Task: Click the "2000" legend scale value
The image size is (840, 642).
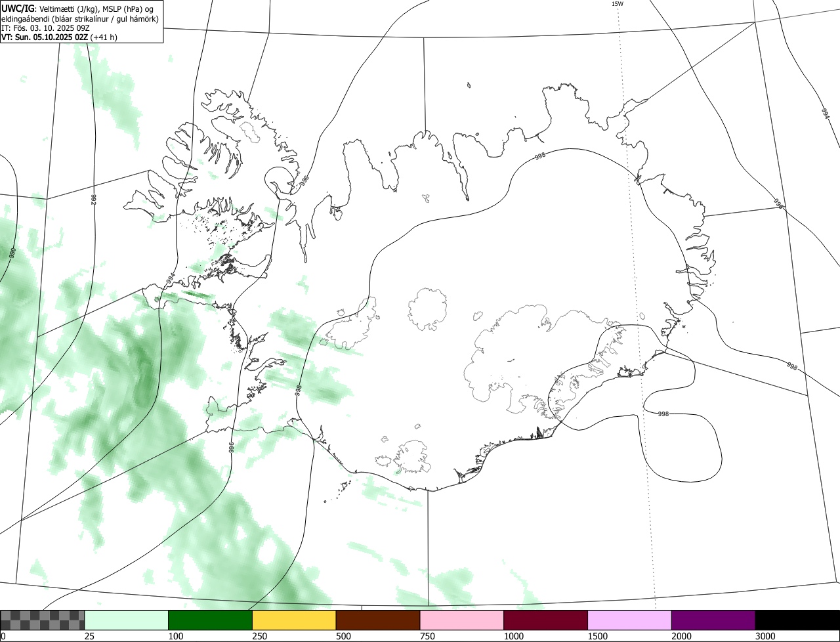Action: tap(682, 636)
